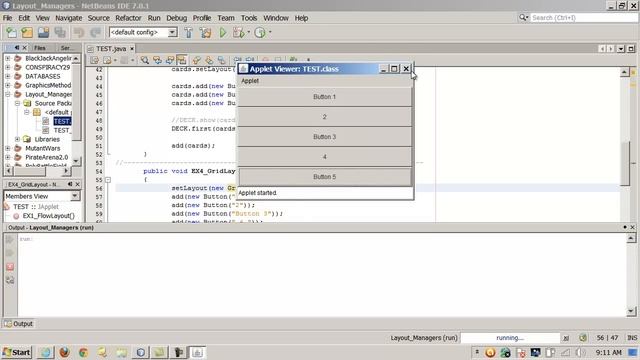Click the Open Project toolbar icon
640x360 pixels.
coord(43,32)
